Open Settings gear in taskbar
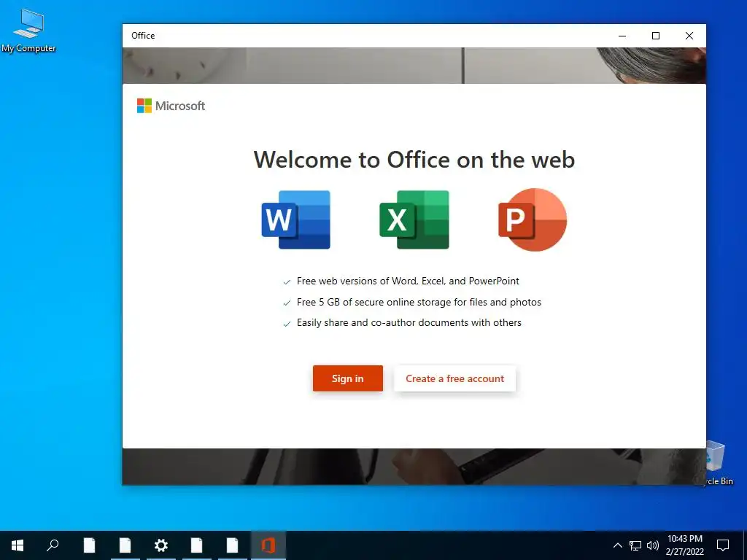 (161, 545)
